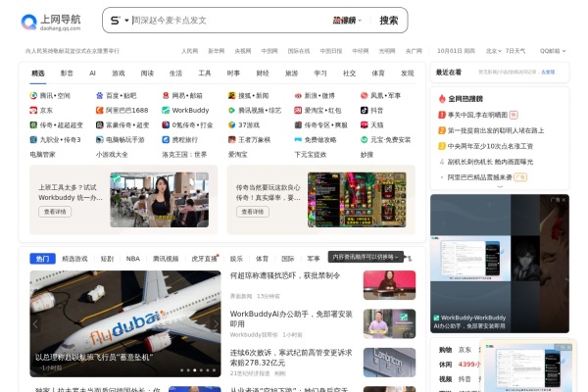
Task: Visit the 人民网 link
Action: 189,51
